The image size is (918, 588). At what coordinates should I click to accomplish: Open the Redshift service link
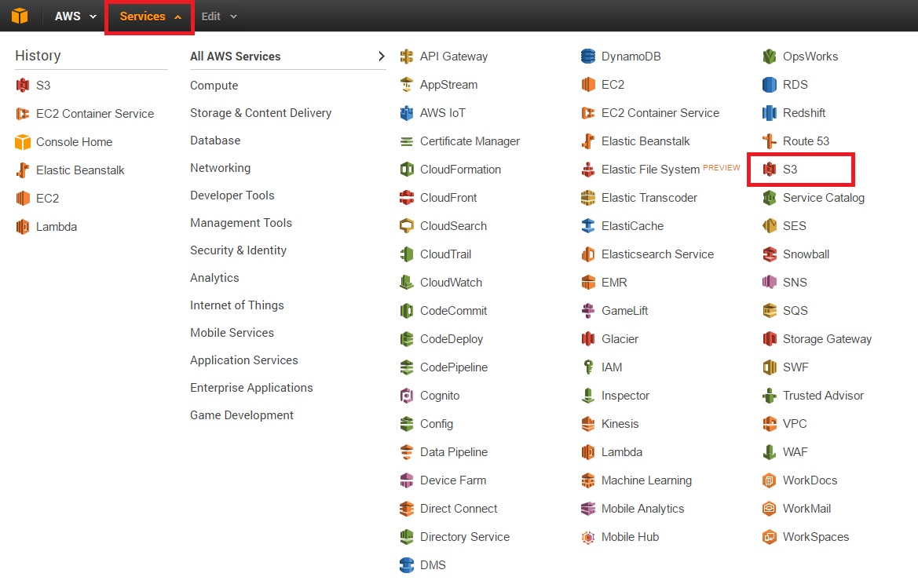click(804, 113)
